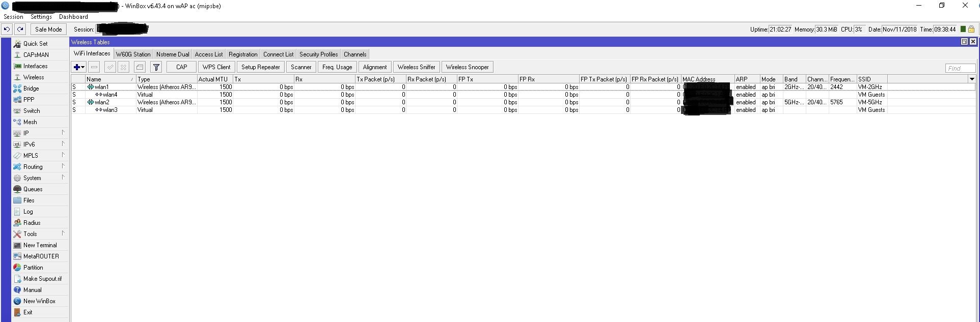
Task: Click the Wireless Sniffer button
Action: (417, 67)
